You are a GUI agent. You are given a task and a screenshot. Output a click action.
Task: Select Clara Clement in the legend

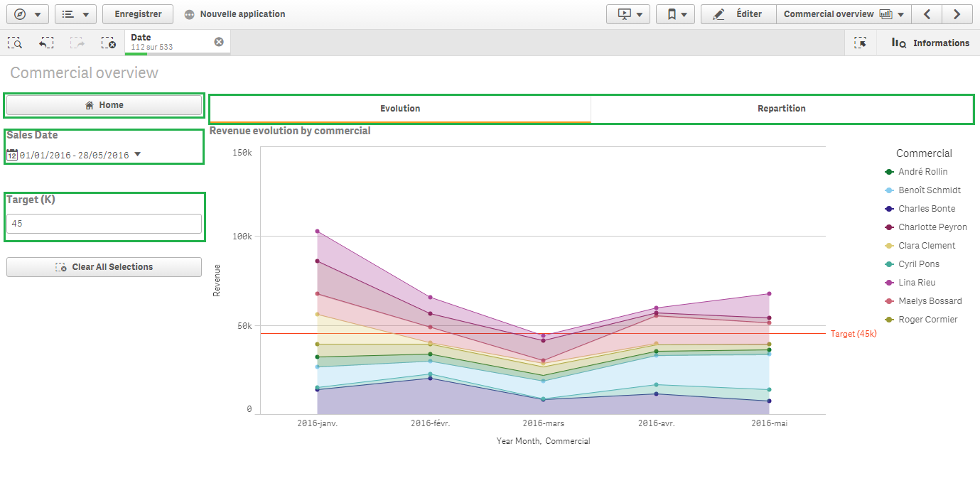(920, 246)
